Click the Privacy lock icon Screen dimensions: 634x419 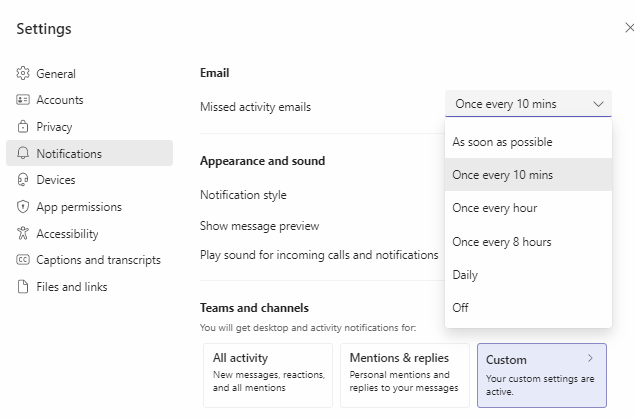23,127
